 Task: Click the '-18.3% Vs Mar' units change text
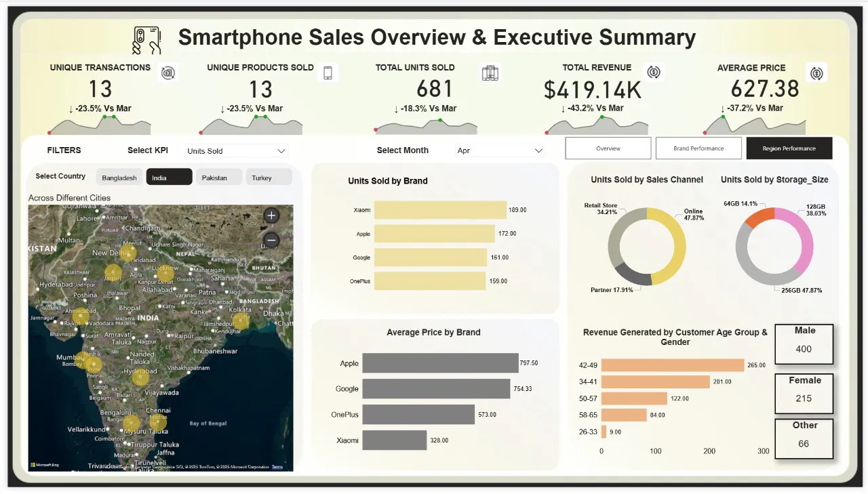pos(425,108)
